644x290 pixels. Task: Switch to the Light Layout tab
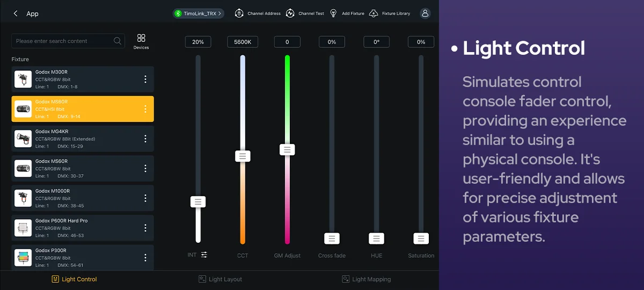pyautogui.click(x=220, y=279)
